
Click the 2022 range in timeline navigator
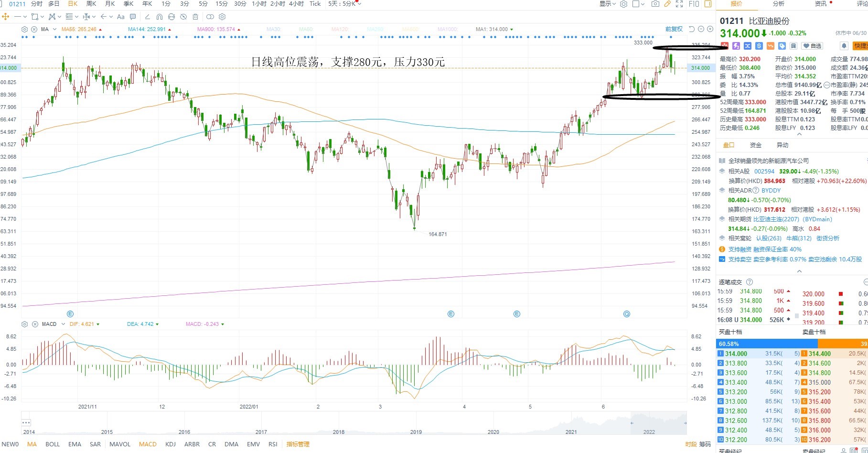(649, 431)
